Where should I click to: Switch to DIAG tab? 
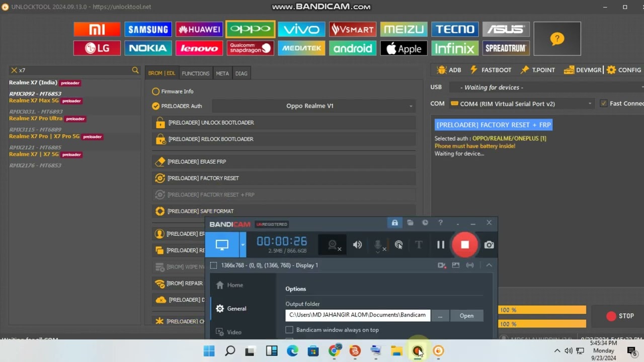242,73
